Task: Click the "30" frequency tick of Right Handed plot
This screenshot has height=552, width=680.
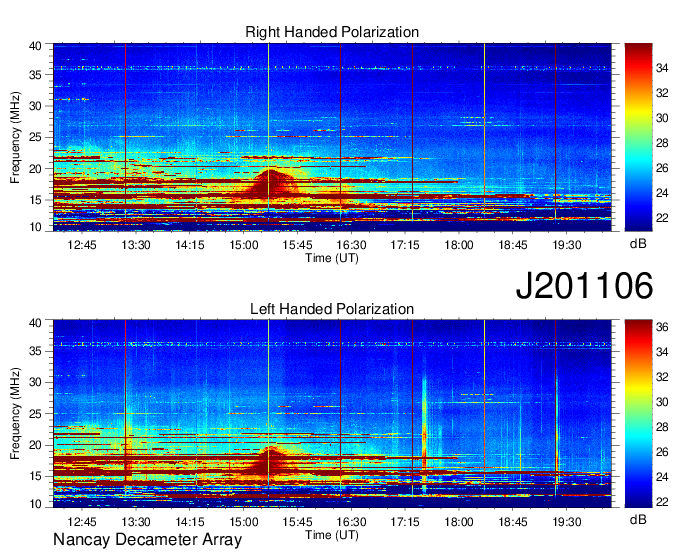Action: 36,106
